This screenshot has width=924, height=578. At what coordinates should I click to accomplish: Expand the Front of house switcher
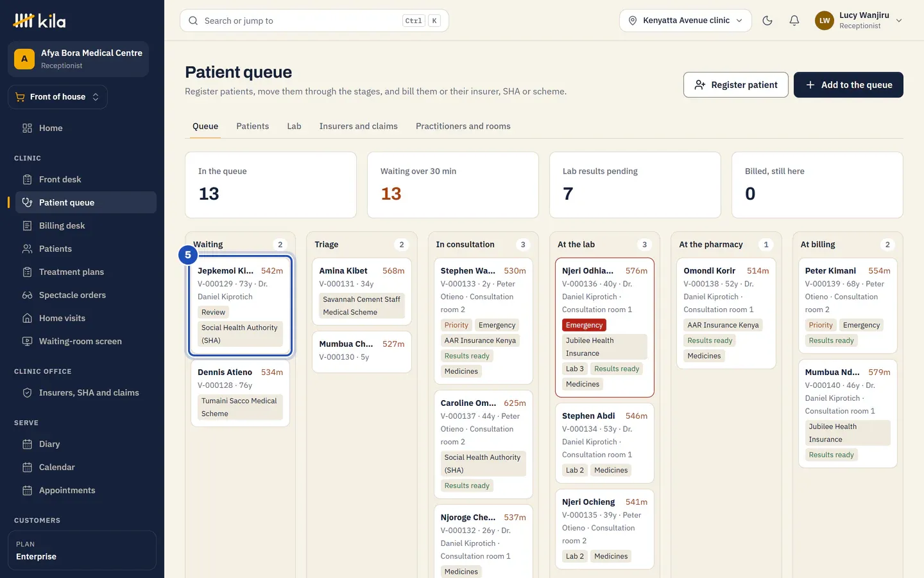pos(58,97)
